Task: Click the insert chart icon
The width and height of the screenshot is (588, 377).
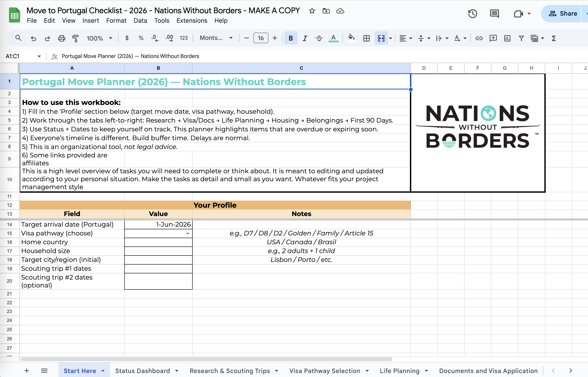Action: click(507, 38)
